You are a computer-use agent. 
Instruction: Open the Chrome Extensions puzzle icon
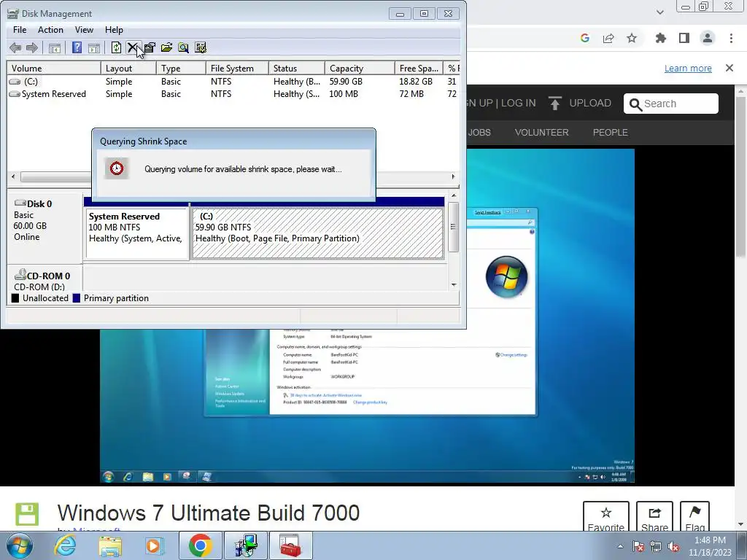pos(661,38)
